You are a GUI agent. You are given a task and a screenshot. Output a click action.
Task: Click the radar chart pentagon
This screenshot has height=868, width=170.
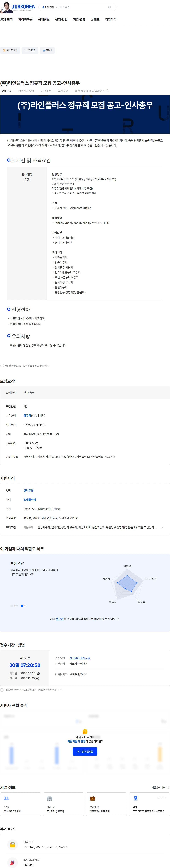tap(127, 585)
